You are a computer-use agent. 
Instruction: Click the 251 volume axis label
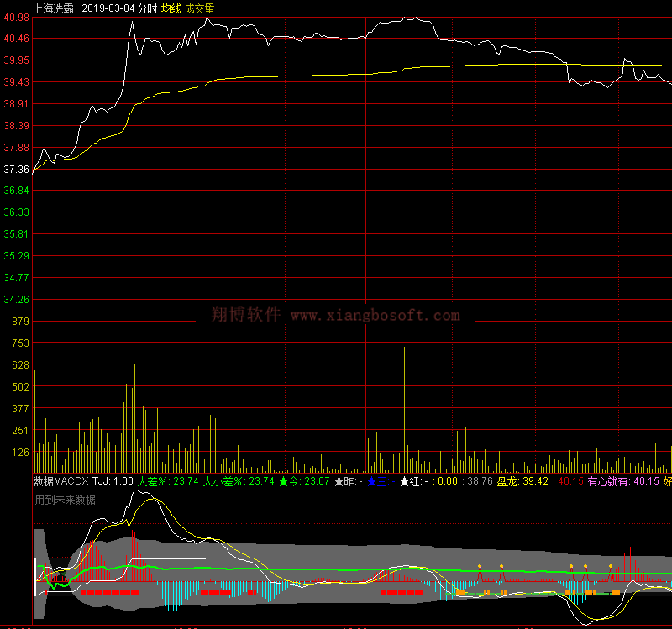point(20,431)
